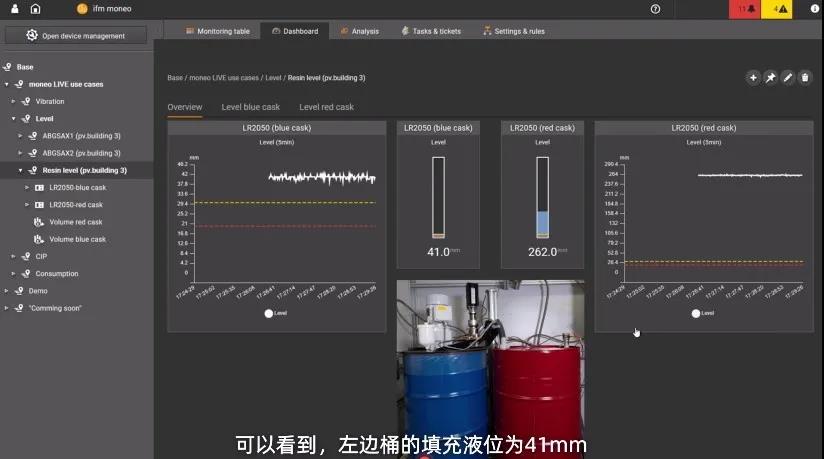Viewport: 824px width, 459px height.
Task: Click the pencil edit dashboard icon
Action: coord(788,77)
